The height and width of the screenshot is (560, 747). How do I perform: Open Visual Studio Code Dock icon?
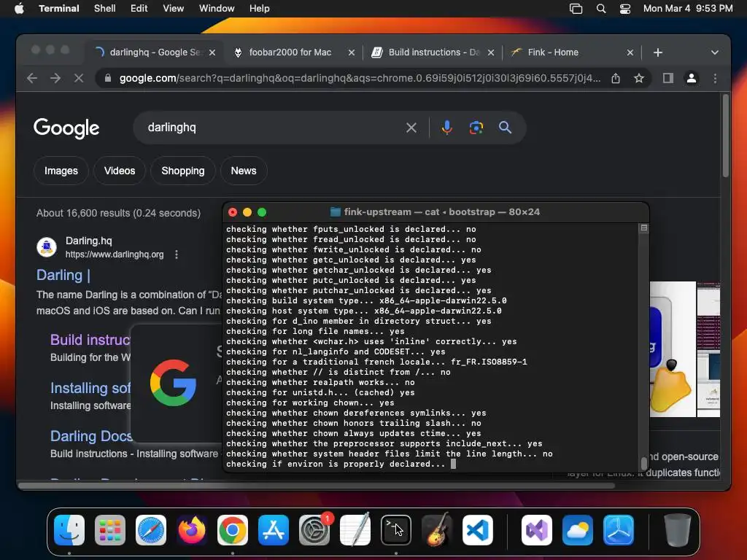point(478,530)
